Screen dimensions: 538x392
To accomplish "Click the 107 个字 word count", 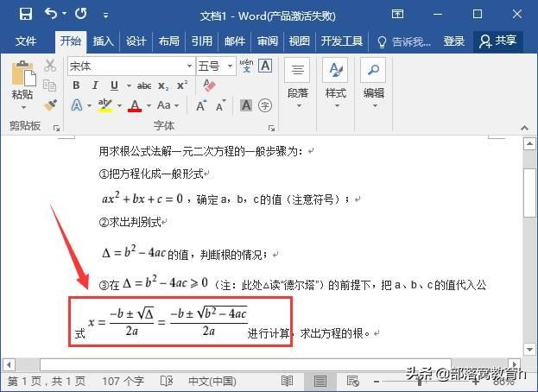I will click(x=123, y=381).
